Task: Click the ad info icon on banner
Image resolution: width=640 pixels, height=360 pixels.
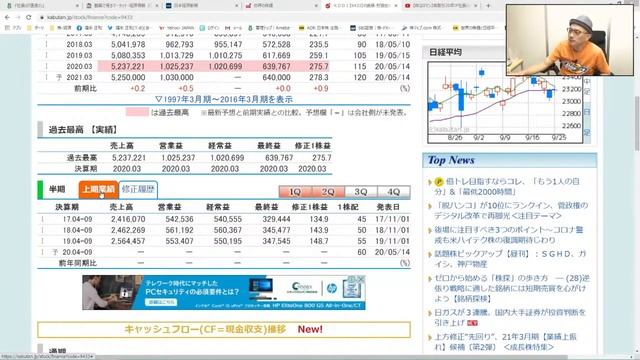Action: pos(352,279)
